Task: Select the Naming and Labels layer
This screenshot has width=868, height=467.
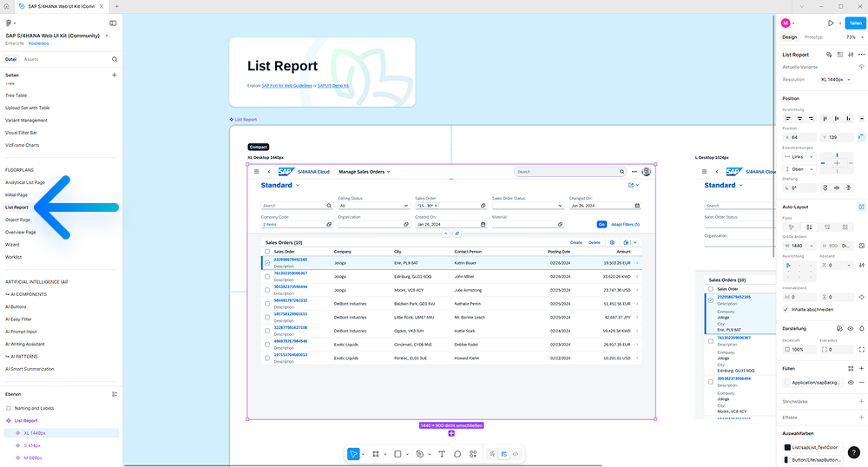Action: pyautogui.click(x=34, y=408)
